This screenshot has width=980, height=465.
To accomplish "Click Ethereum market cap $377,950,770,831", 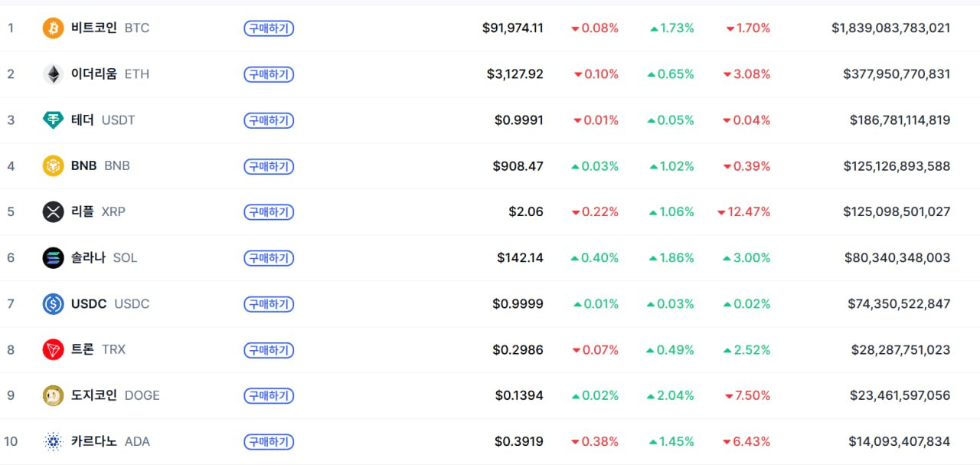I will coord(896,74).
